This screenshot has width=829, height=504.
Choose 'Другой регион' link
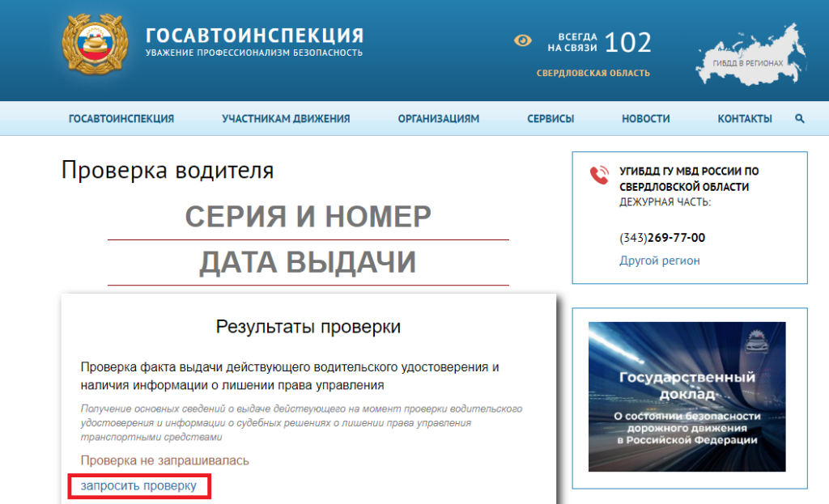point(659,260)
